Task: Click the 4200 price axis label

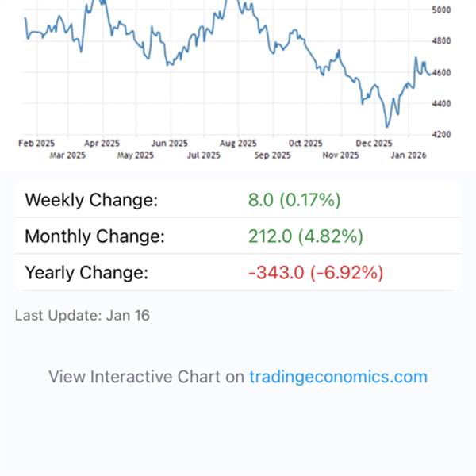Action: (x=442, y=134)
